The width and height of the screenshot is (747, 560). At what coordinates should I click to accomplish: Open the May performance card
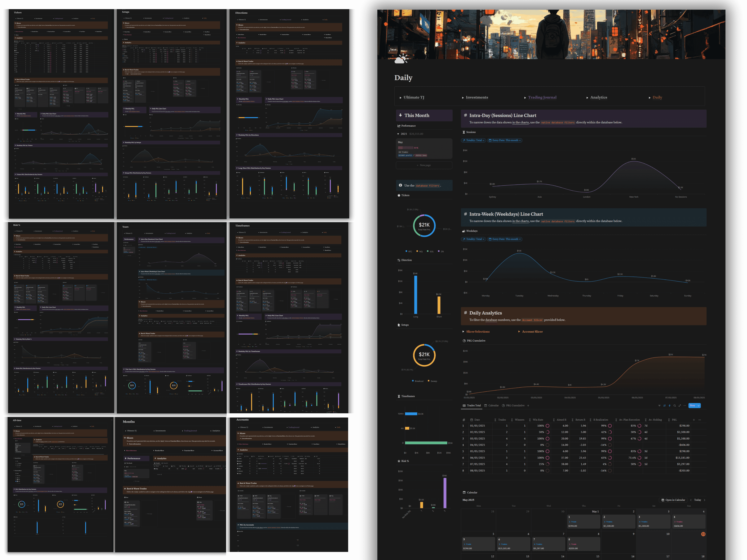pyautogui.click(x=424, y=149)
